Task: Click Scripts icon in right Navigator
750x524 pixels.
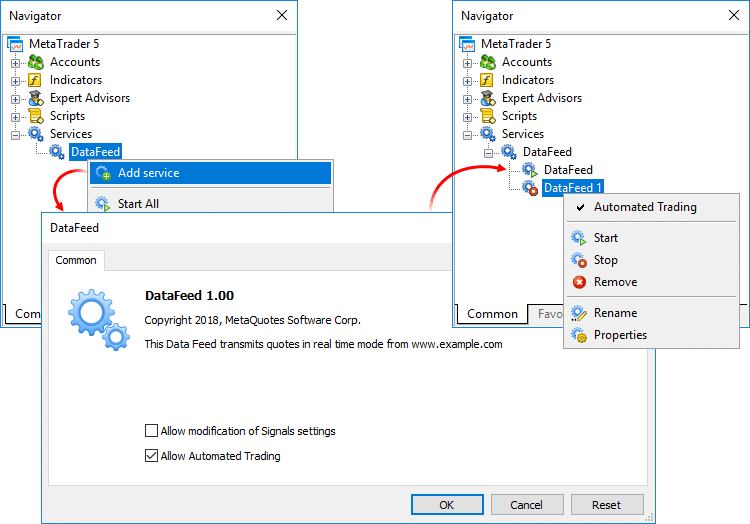Action: (488, 116)
